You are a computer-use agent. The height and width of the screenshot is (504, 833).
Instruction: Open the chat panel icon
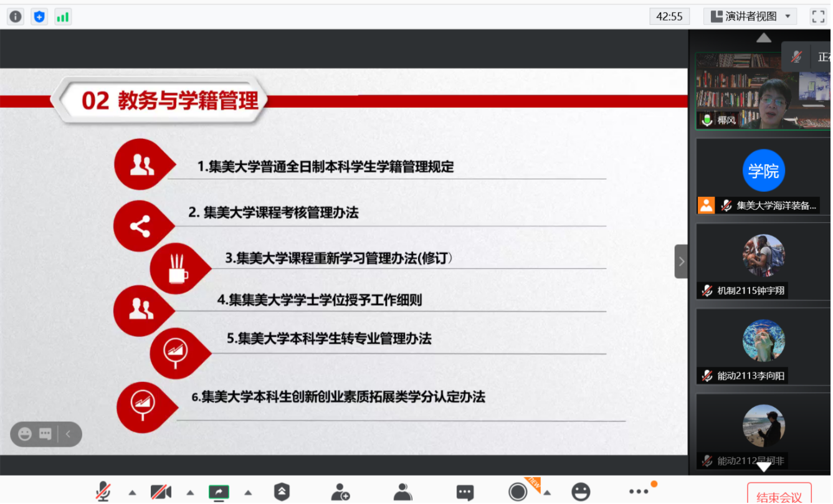tap(465, 492)
